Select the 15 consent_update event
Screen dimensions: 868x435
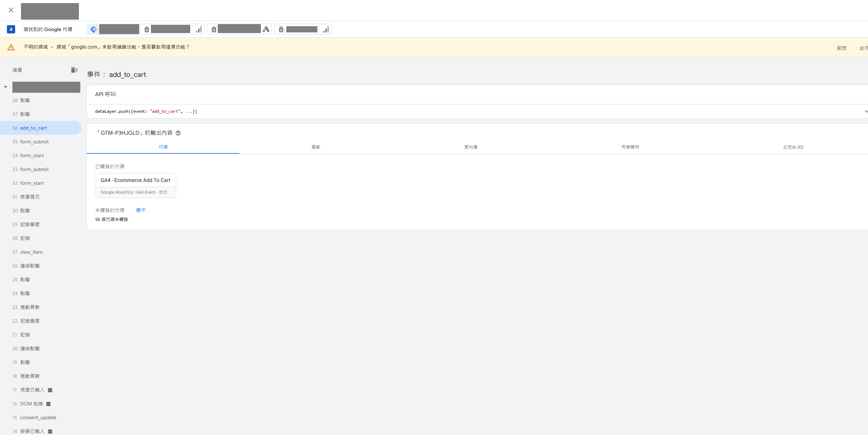[38, 417]
